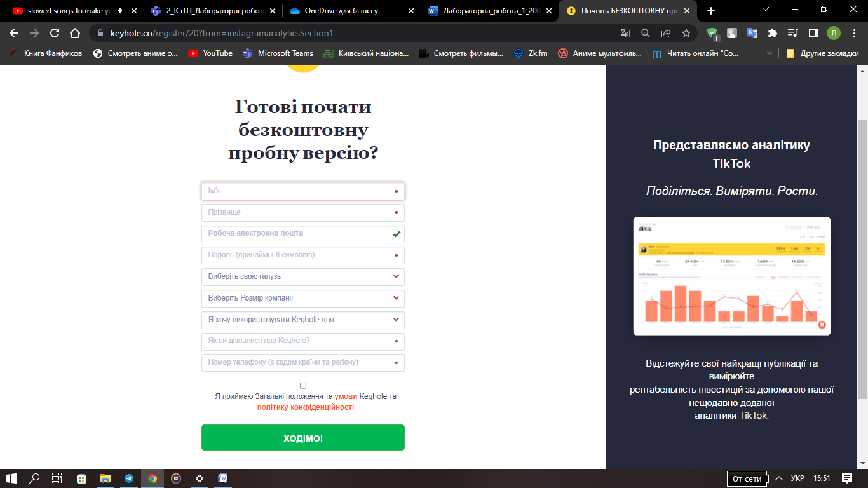Viewport: 868px width, 488px height.
Task: Show hidden system tray icons chevron
Action: [779, 478]
